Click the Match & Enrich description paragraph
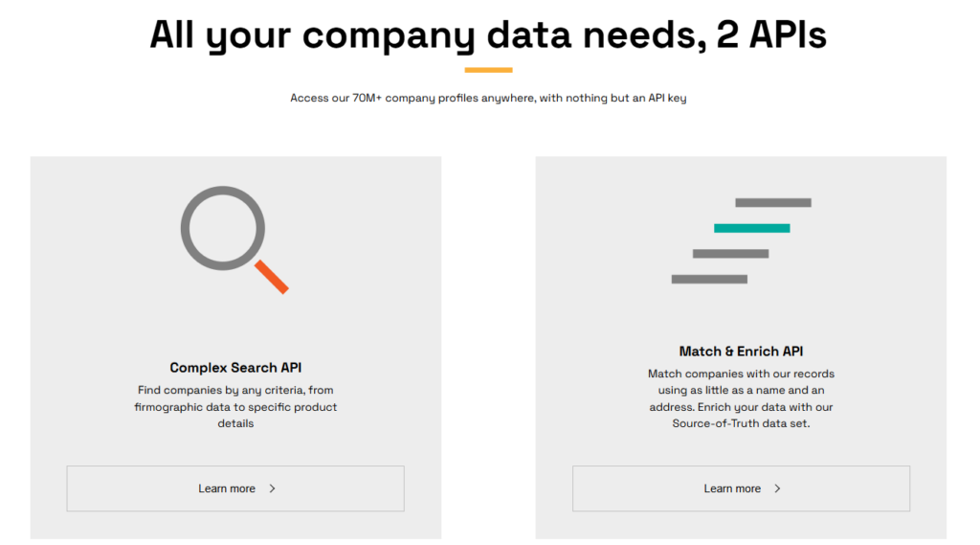 742,398
